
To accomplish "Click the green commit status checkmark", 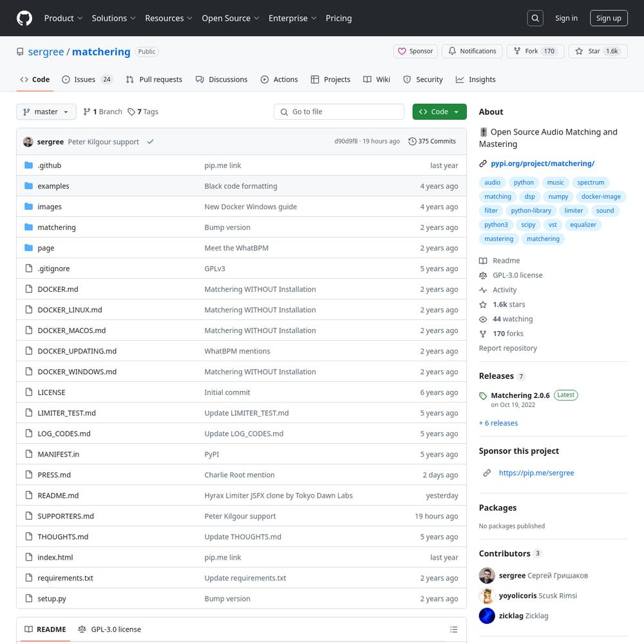I will point(150,142).
